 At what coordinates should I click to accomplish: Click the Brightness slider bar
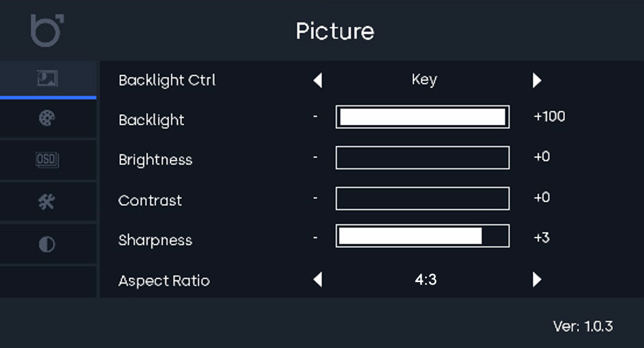click(x=422, y=158)
